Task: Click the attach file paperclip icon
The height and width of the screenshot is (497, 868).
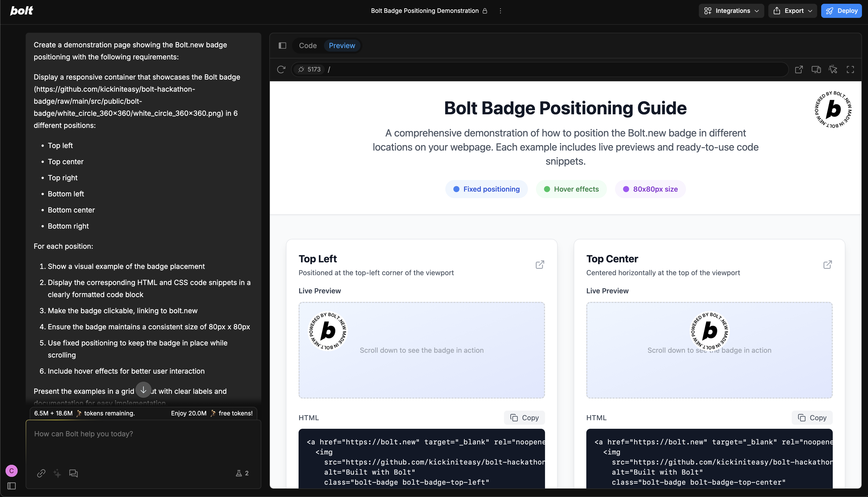Action: (41, 473)
